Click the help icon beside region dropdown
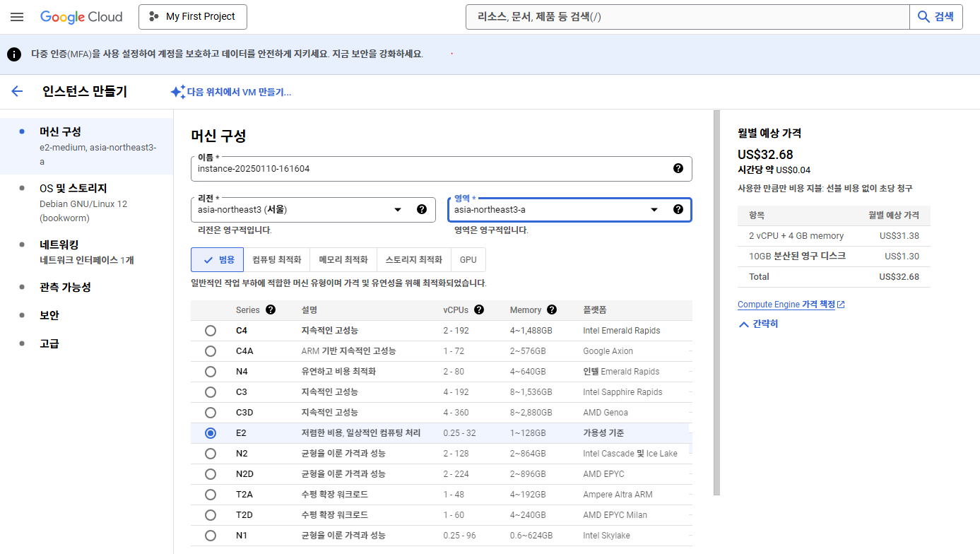Image resolution: width=980 pixels, height=554 pixels. tap(422, 209)
